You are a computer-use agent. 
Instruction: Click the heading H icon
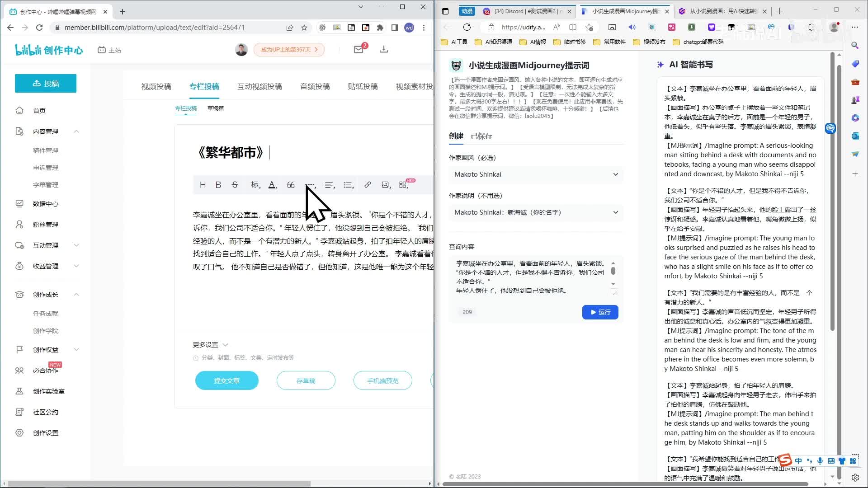tap(203, 185)
